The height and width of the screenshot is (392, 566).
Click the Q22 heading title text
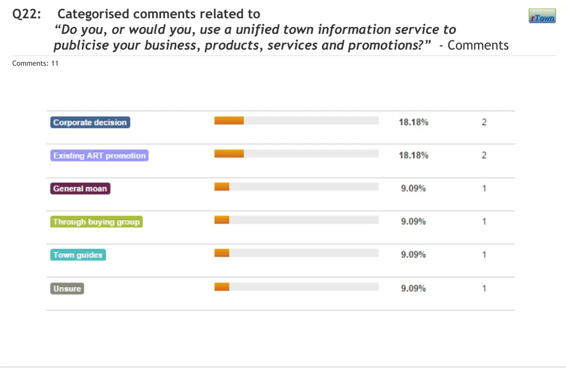pyautogui.click(x=158, y=14)
